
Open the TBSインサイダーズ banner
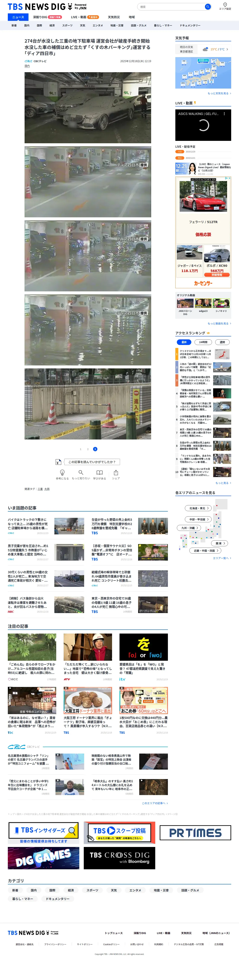[x=43, y=833]
